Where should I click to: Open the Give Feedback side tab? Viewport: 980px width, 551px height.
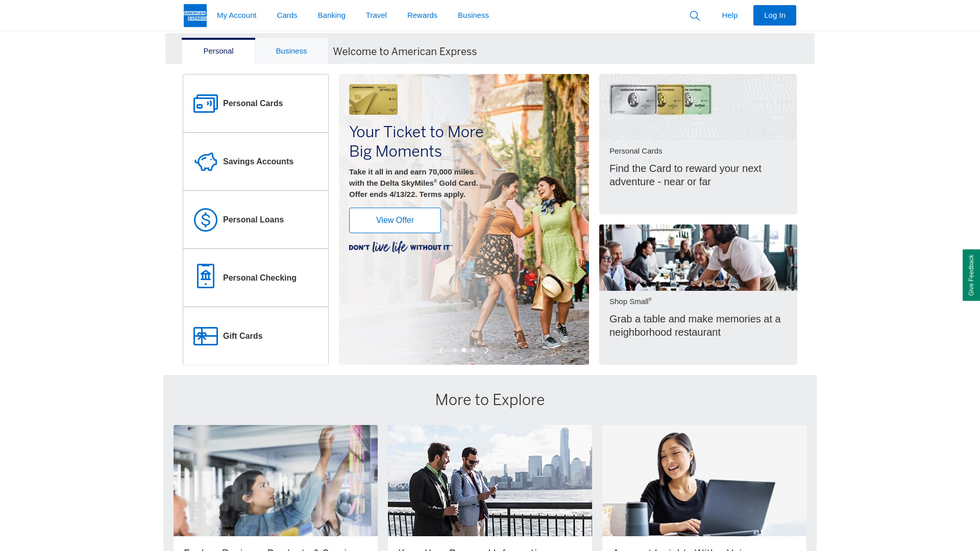[x=971, y=275]
